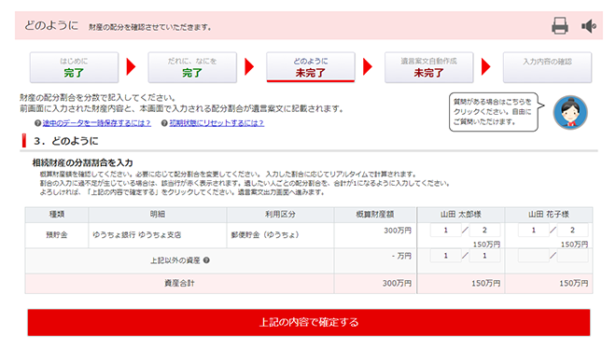Viewport: 616px width, 364px height.
Task: Click the 概算財産額 column header
Action: pyautogui.click(x=375, y=215)
